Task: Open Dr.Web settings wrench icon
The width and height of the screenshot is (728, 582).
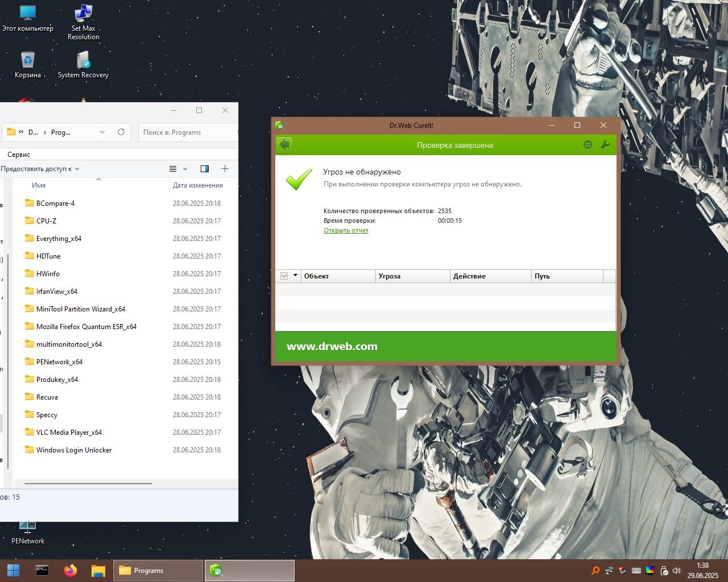Action: click(x=605, y=145)
